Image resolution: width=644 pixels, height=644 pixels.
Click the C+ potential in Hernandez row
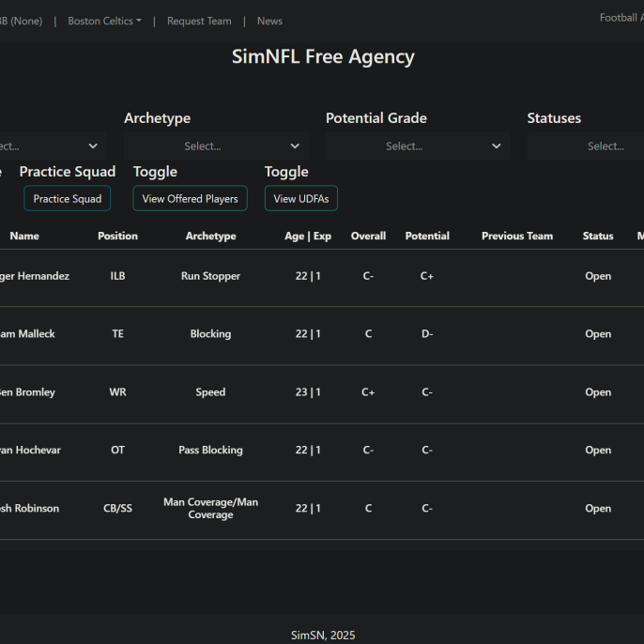[427, 276]
